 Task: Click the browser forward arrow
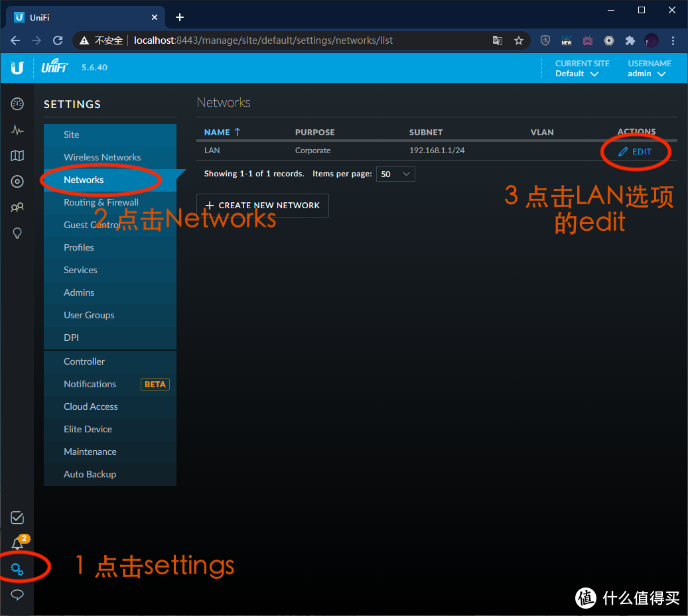pos(36,40)
